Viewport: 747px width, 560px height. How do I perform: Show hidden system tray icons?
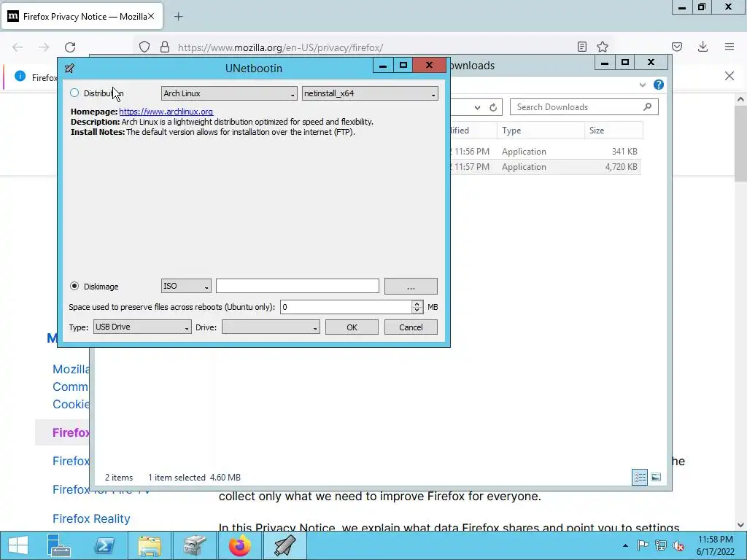pos(625,545)
